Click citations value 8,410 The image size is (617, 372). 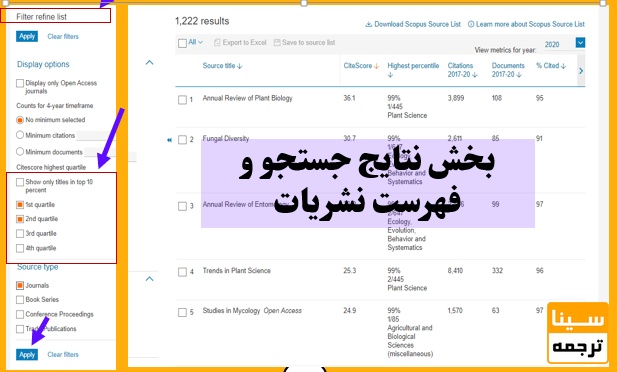click(x=455, y=270)
